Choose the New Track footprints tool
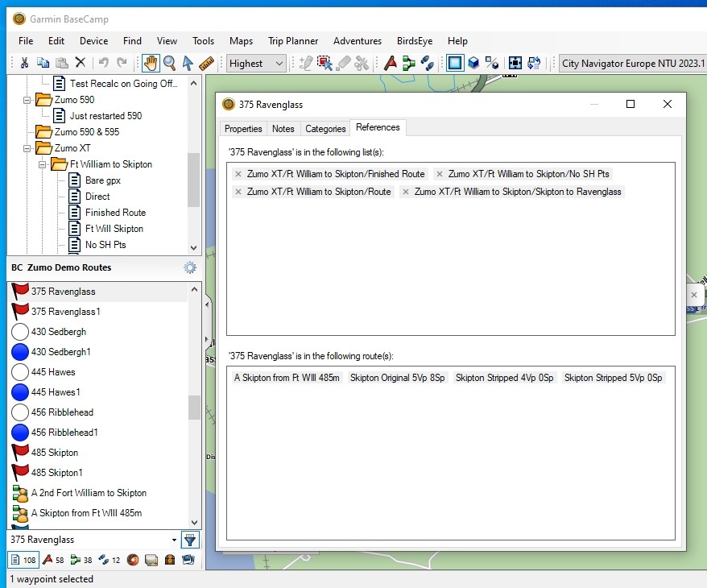Screen dimensions: 707x588 (427, 63)
